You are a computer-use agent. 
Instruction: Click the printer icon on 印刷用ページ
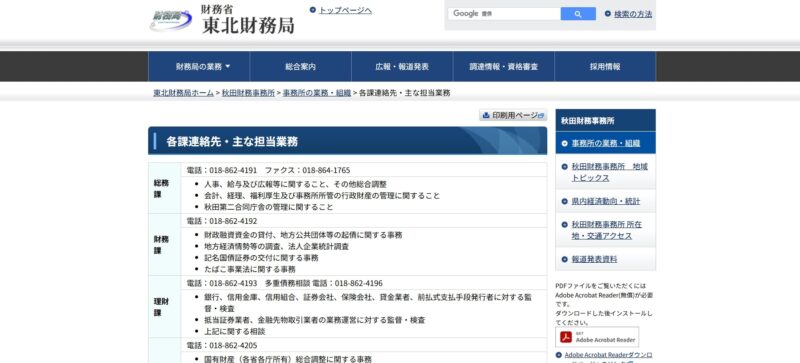click(x=486, y=115)
